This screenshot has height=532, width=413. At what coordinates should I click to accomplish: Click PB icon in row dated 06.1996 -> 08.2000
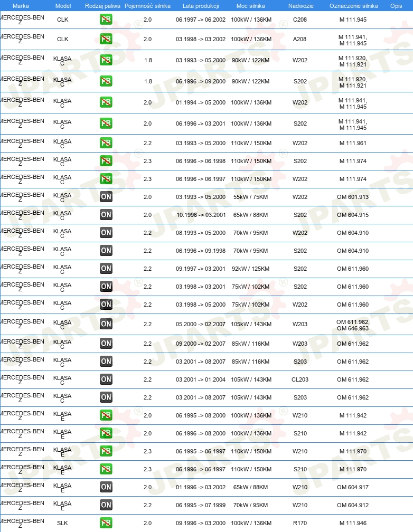tap(106, 433)
